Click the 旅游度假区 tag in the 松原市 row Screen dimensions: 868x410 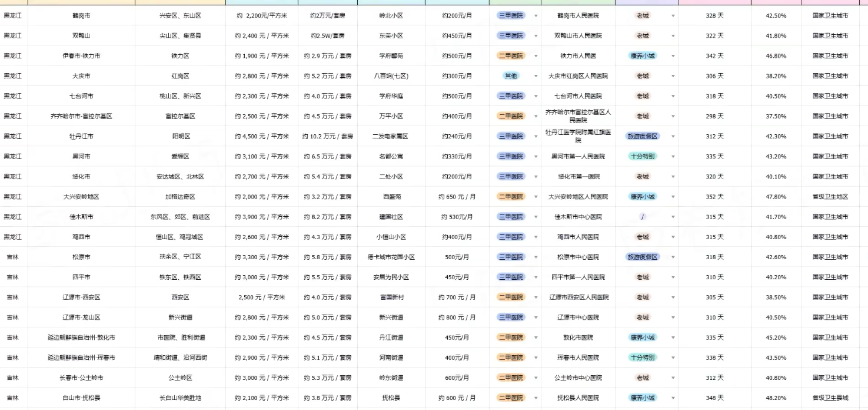[x=642, y=257]
